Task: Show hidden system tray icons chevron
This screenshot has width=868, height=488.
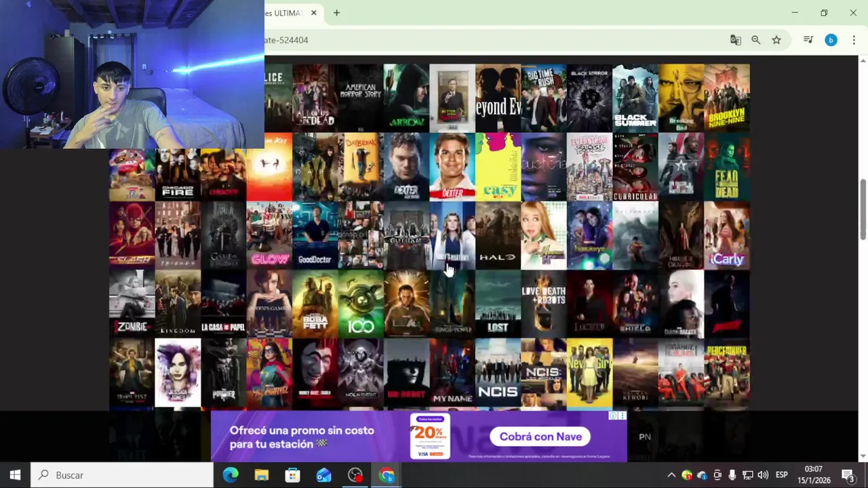Action: click(671, 475)
